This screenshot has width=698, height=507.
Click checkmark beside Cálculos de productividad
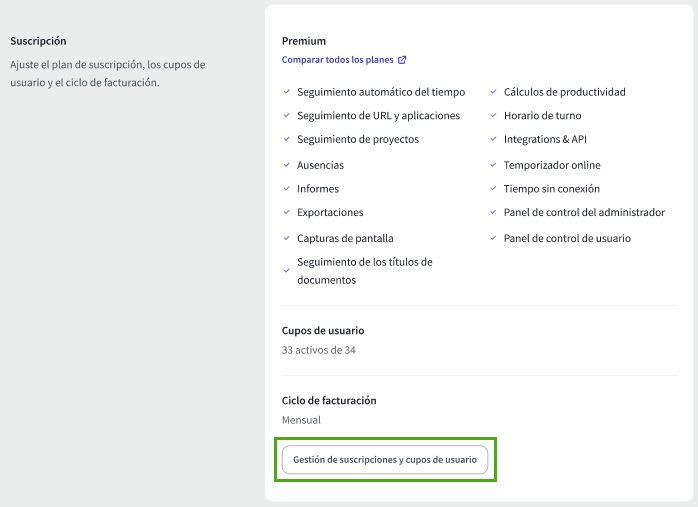point(493,92)
